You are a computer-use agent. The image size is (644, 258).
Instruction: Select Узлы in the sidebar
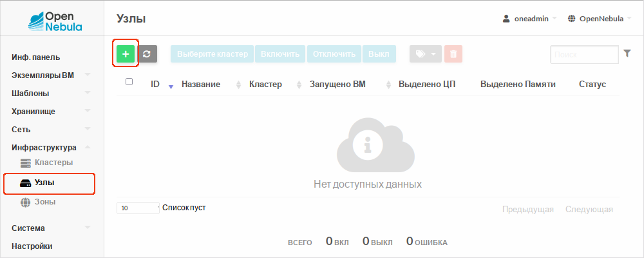click(x=44, y=183)
